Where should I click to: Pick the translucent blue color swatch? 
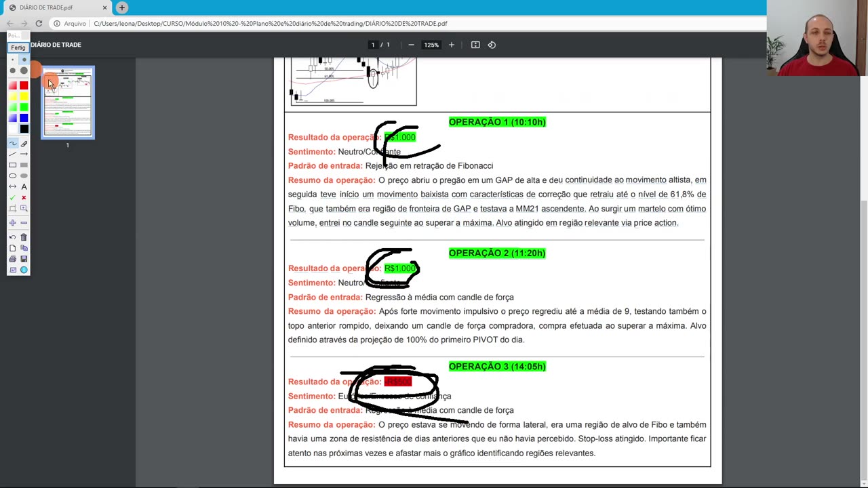(x=12, y=118)
